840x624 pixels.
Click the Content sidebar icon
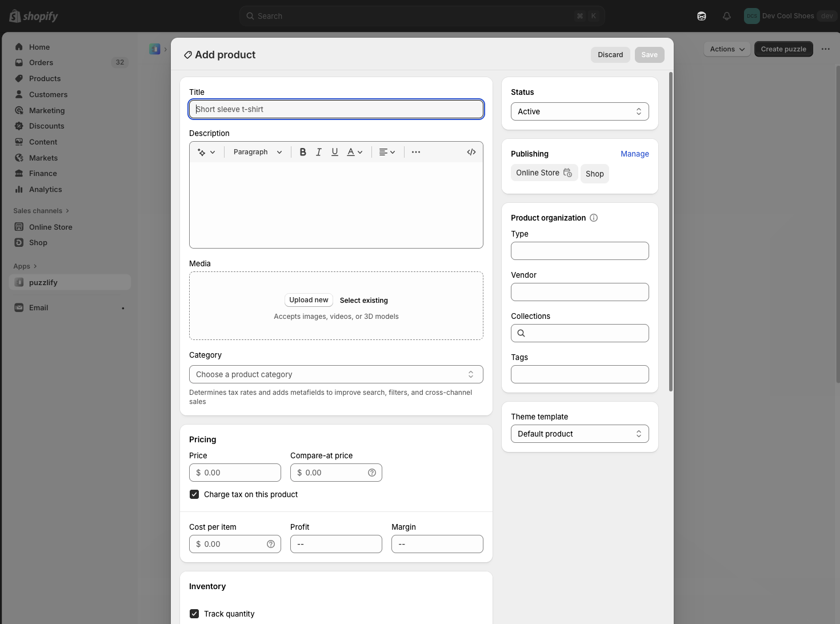[19, 142]
